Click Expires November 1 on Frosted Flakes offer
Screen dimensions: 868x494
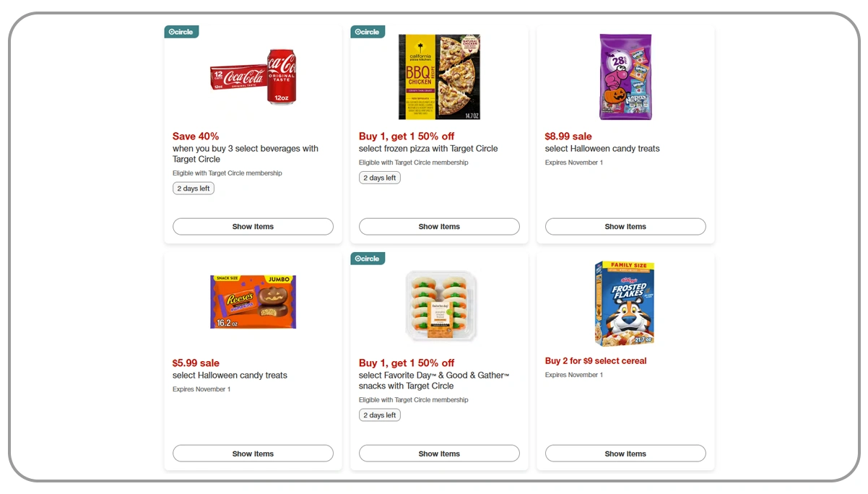(573, 375)
